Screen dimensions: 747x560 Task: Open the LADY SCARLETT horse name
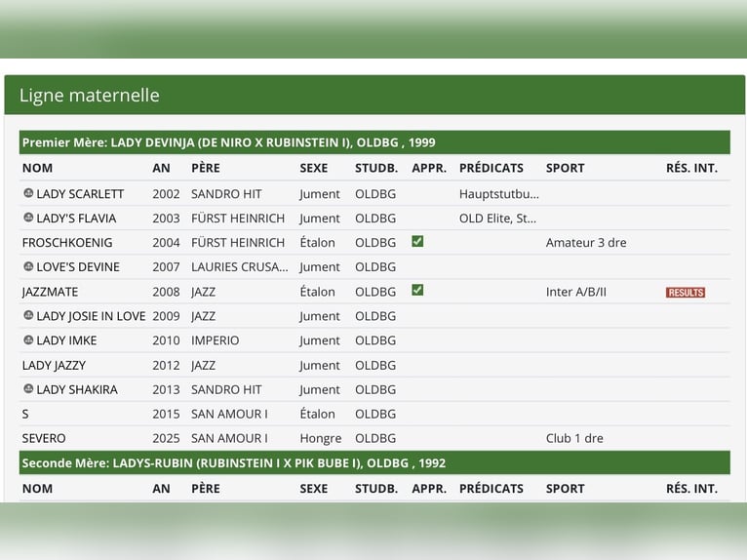(x=80, y=194)
